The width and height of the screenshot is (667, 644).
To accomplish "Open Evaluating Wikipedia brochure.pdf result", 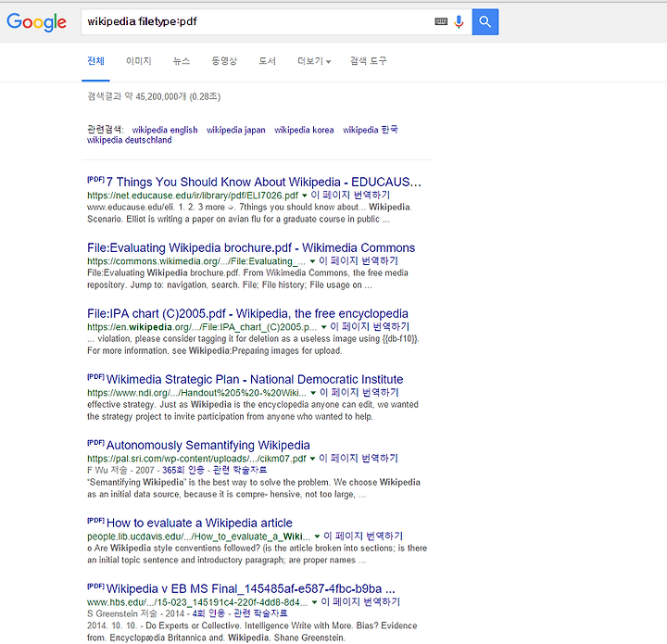I will 251,247.
